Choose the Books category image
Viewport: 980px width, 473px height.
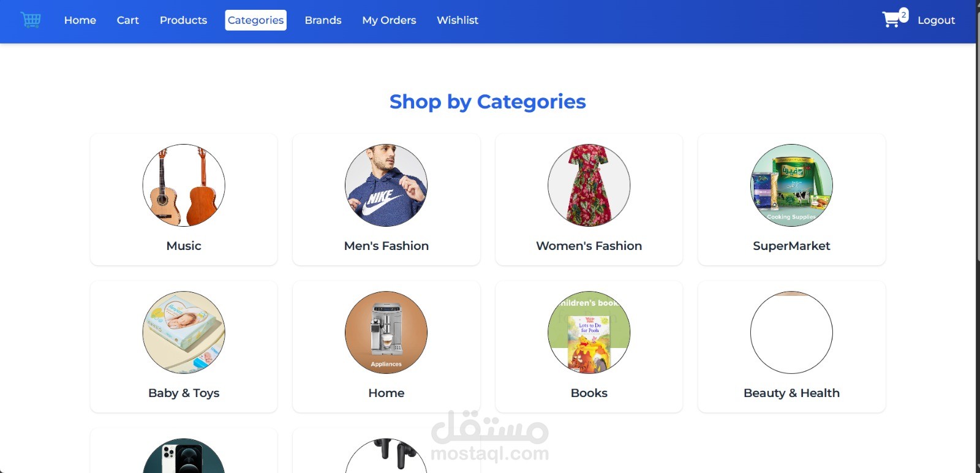point(589,332)
